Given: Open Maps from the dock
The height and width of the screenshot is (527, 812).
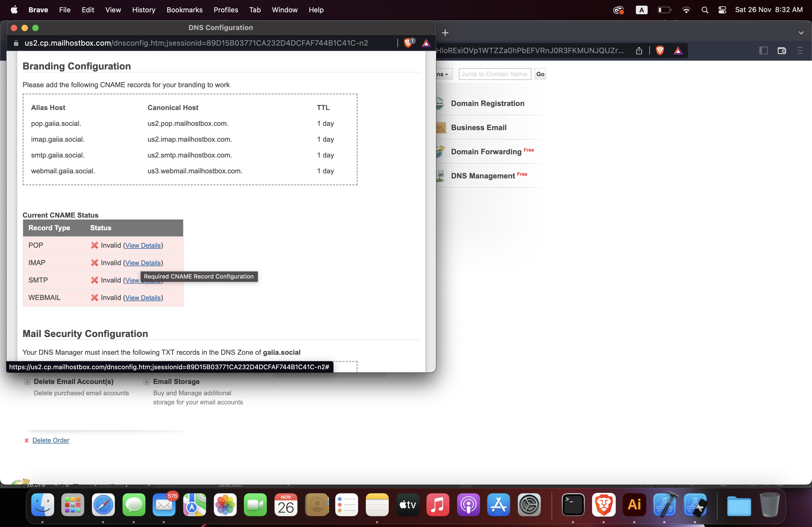Looking at the screenshot, I should (x=194, y=504).
